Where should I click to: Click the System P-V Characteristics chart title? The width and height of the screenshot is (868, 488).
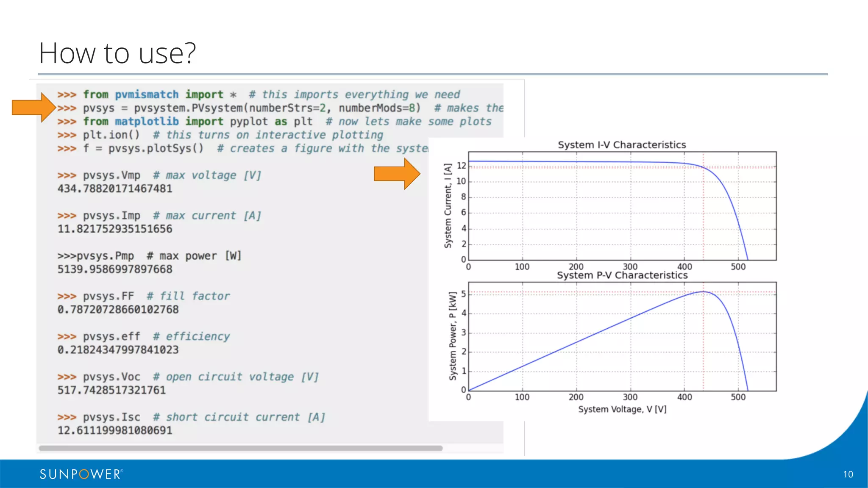(x=622, y=275)
